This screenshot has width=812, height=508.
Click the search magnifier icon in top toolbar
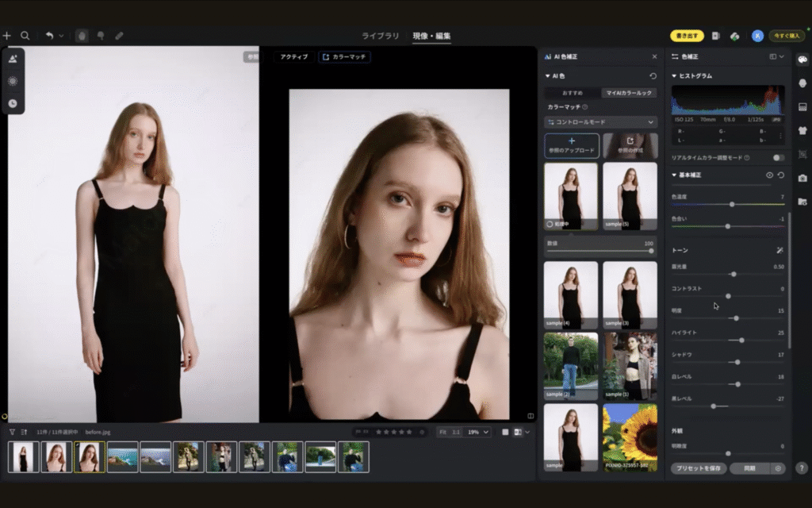click(25, 36)
